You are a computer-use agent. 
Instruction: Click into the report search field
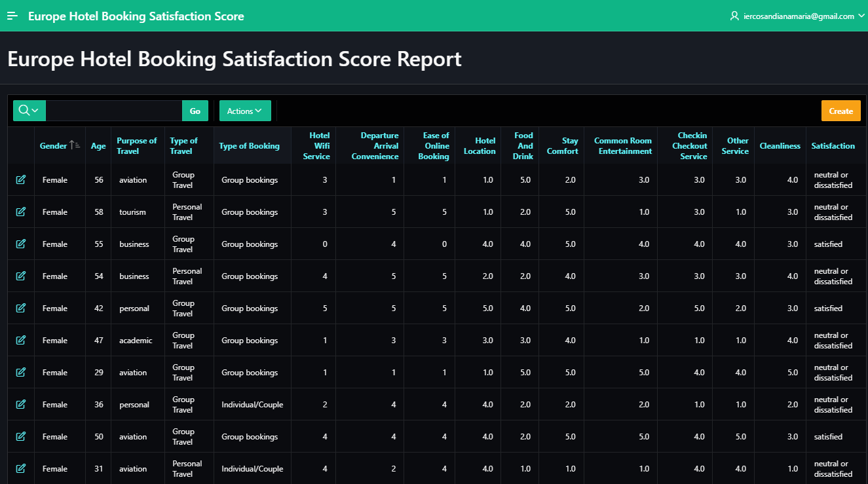(x=113, y=111)
